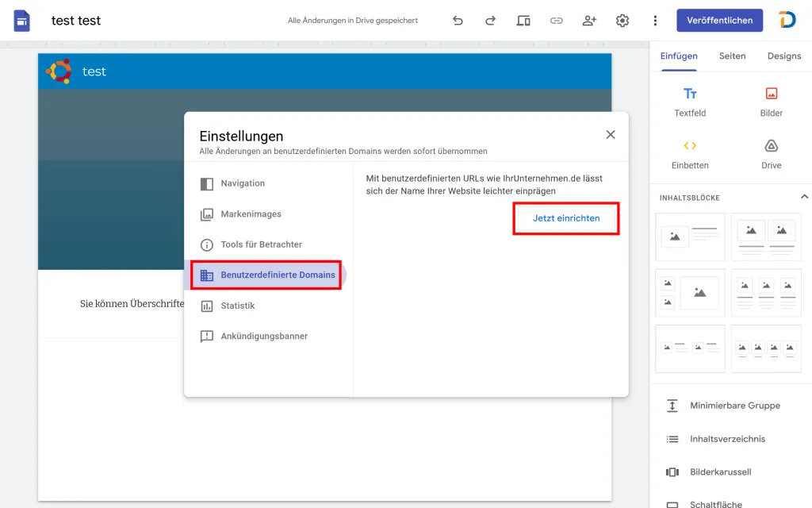Add a Minimierbare Gruppe element
Image resolution: width=812 pixels, height=508 pixels.
734,406
